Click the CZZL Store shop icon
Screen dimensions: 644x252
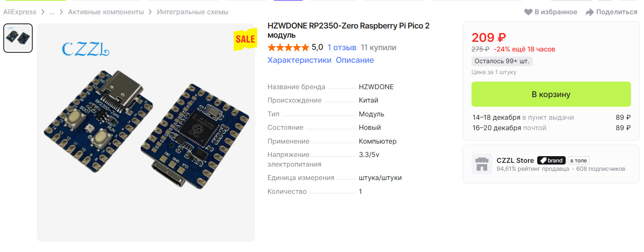pyautogui.click(x=482, y=164)
